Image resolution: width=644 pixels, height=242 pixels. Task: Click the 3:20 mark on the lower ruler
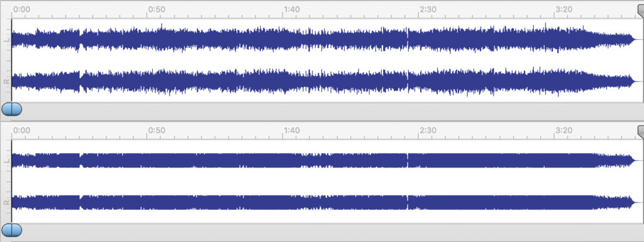click(x=563, y=130)
